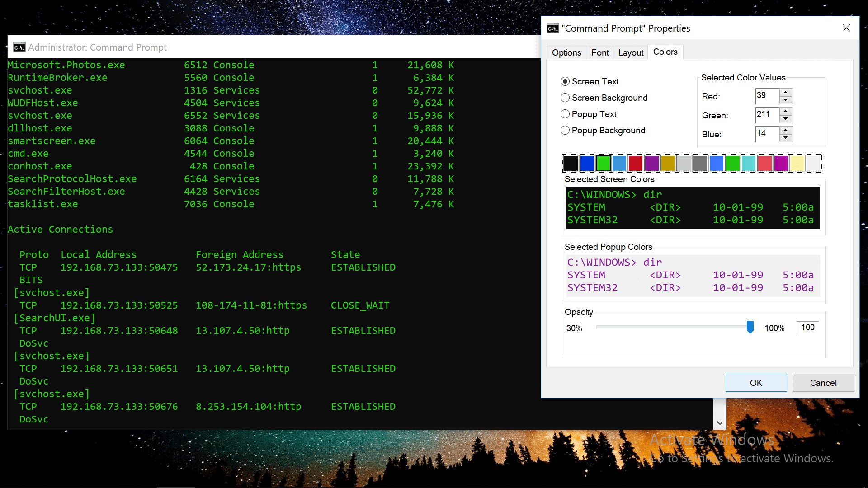Switch to the Options tab
Viewport: 868px width, 488px height.
(x=566, y=52)
